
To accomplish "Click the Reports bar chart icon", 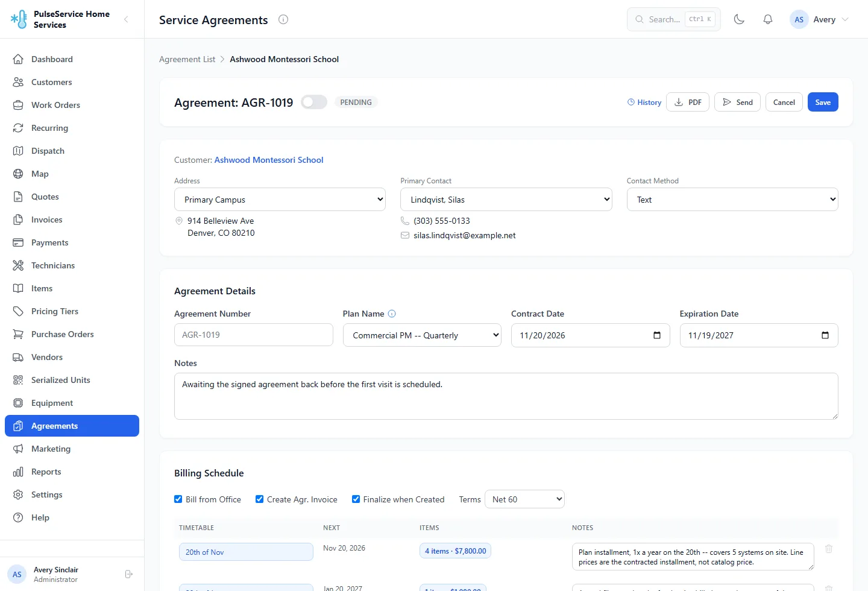I will (18, 472).
